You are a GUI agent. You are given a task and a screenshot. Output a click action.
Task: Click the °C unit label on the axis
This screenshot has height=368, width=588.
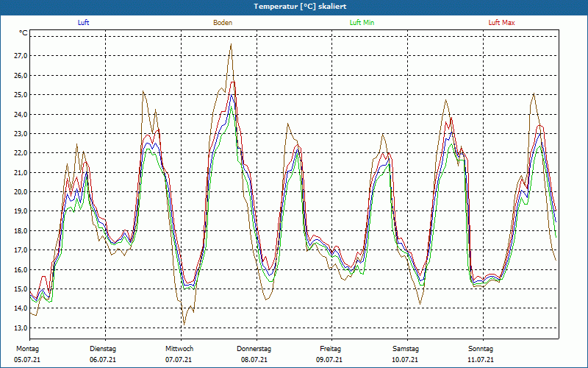coord(24,33)
